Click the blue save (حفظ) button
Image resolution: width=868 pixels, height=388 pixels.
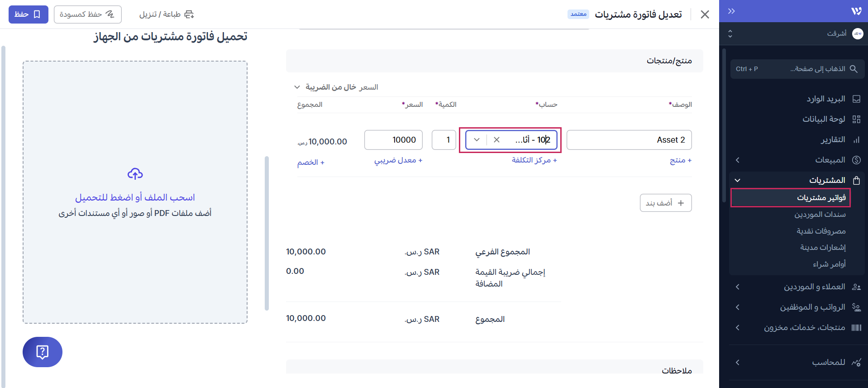click(x=28, y=14)
